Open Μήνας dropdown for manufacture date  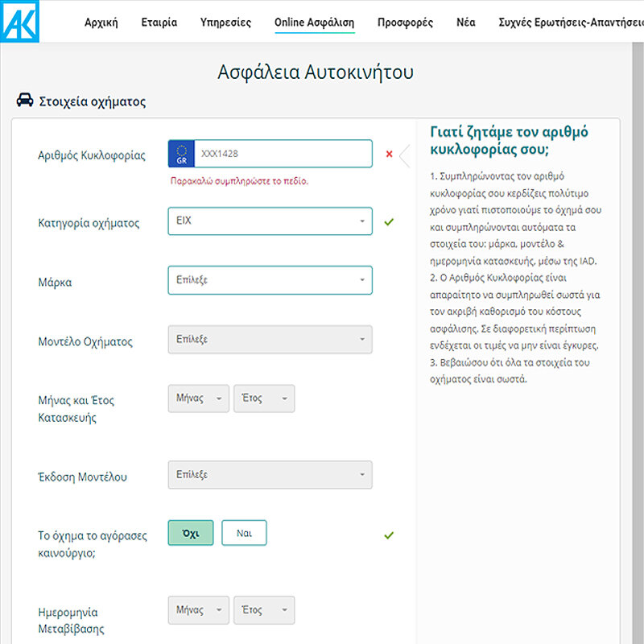pos(199,398)
